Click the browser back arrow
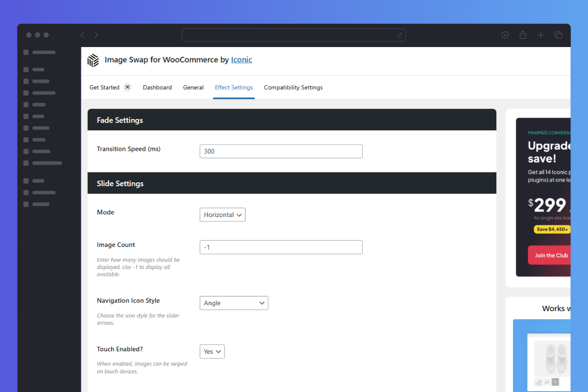 82,35
